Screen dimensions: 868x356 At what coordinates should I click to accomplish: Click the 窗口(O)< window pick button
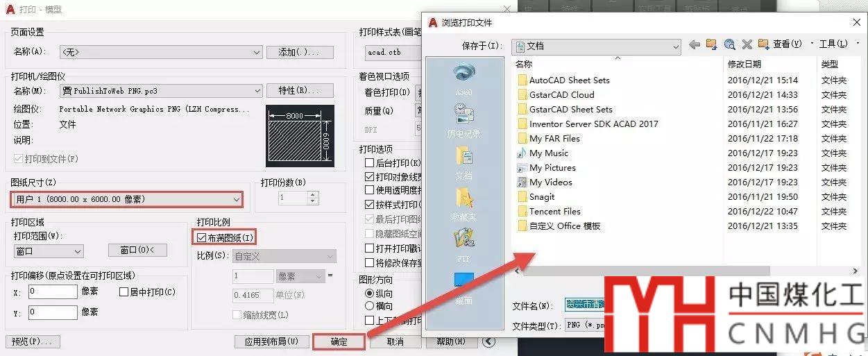point(138,251)
